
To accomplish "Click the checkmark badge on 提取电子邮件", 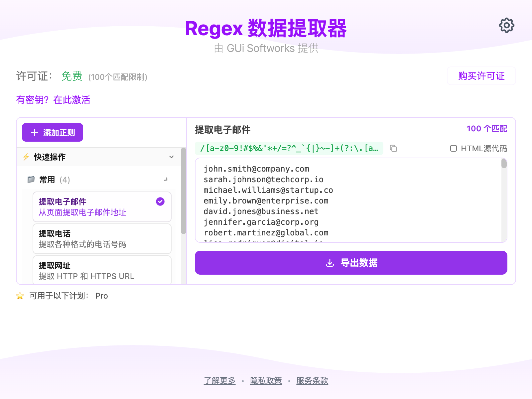I will click(x=160, y=201).
